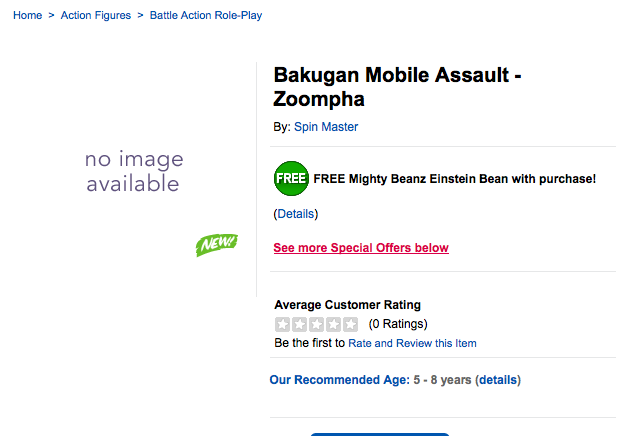Open recommended age details link
Viewport: 619px width, 436px height.
498,380
